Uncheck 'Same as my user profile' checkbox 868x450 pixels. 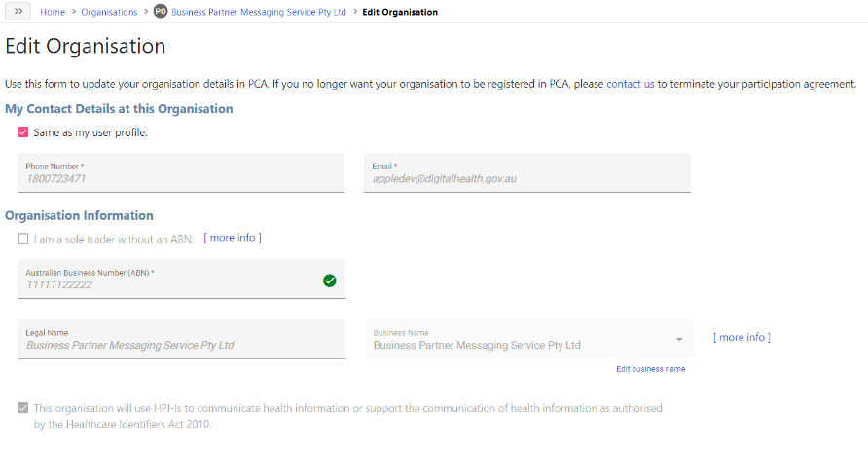pos(23,132)
